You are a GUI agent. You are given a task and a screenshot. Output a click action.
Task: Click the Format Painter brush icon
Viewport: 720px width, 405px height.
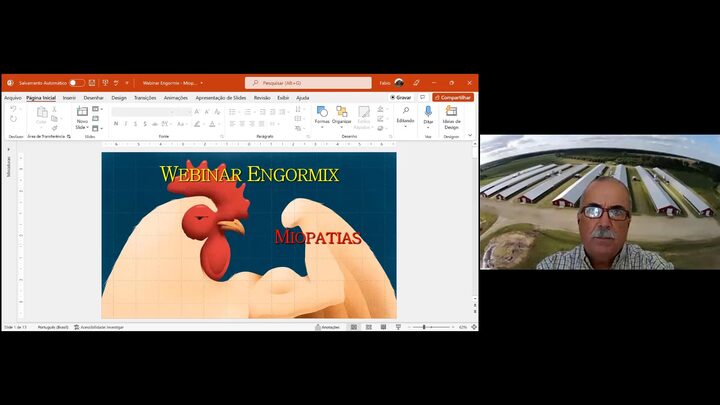(54, 128)
